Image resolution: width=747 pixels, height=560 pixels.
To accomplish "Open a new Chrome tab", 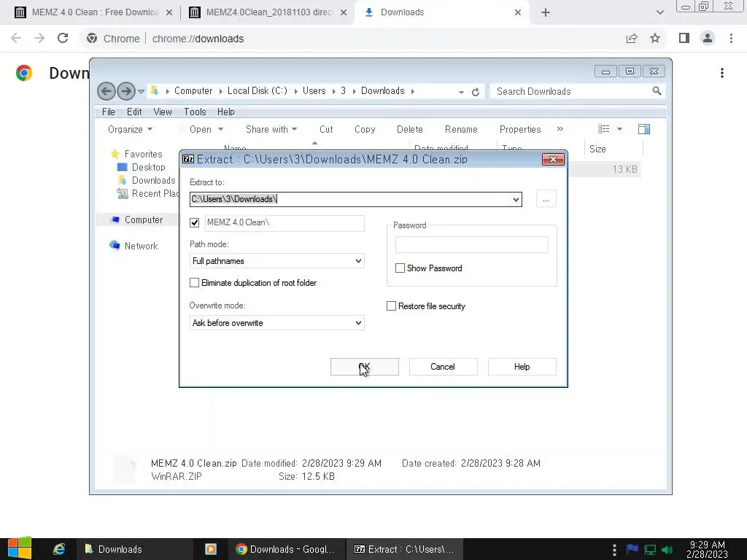I will [x=546, y=12].
